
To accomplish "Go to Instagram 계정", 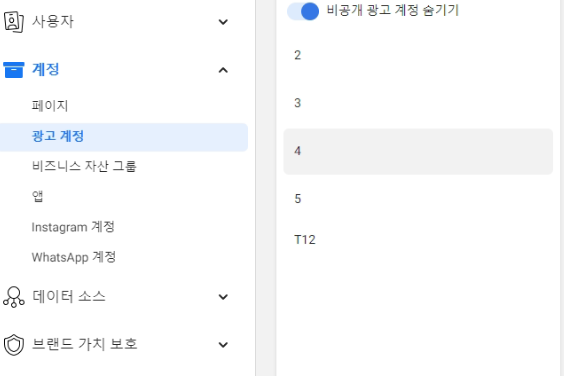I will [x=73, y=227].
